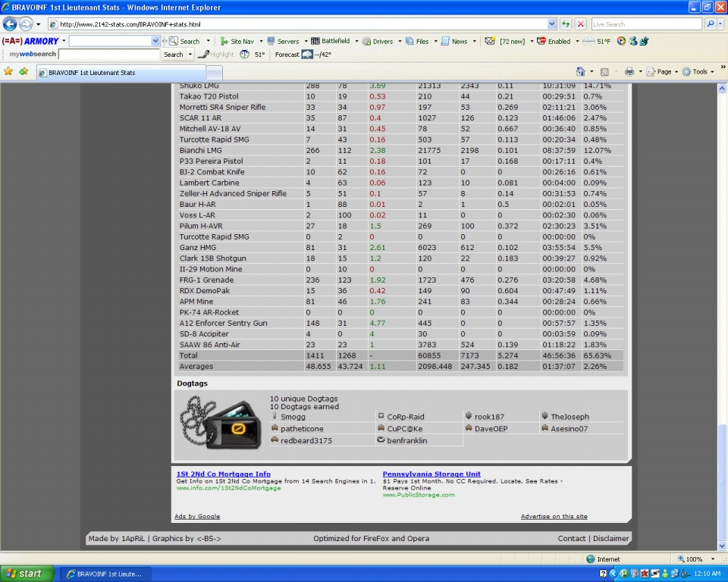This screenshot has height=582, width=728.
Task: Click the Live Search magnifier icon
Action: (x=711, y=24)
